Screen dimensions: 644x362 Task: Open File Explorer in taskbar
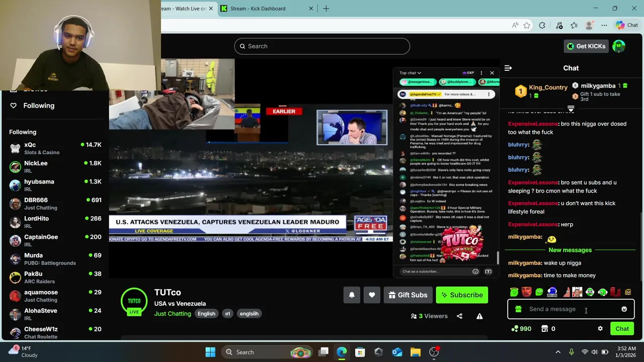(x=415, y=352)
